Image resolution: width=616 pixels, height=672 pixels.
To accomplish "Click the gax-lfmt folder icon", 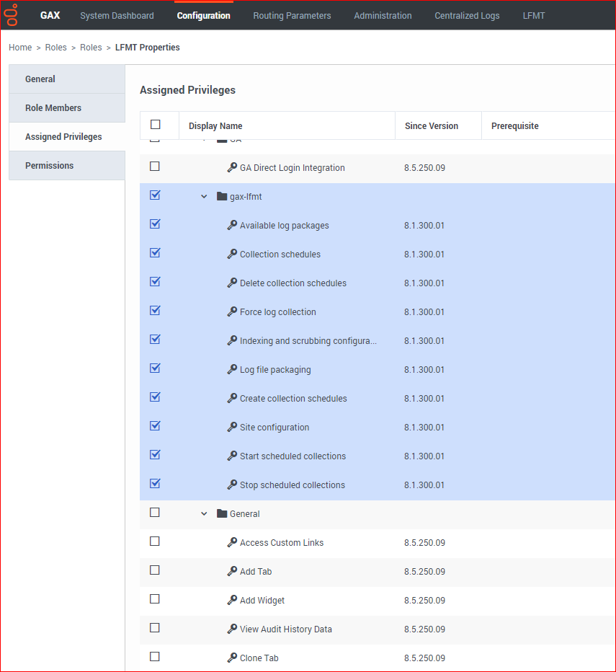I will click(221, 195).
